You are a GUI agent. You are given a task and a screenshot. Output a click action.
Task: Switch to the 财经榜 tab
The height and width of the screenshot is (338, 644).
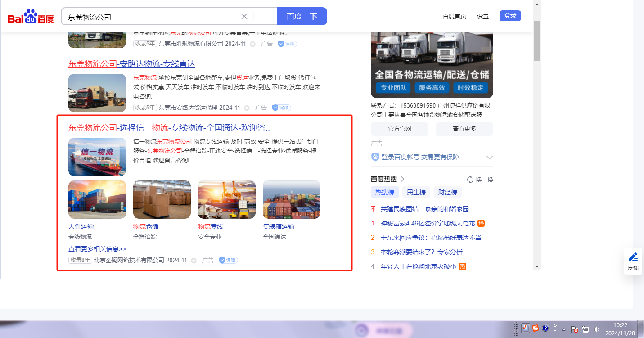[x=448, y=192]
